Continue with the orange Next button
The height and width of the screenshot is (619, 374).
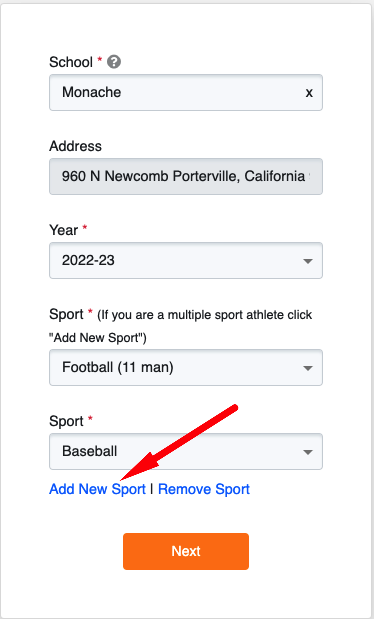[186, 551]
